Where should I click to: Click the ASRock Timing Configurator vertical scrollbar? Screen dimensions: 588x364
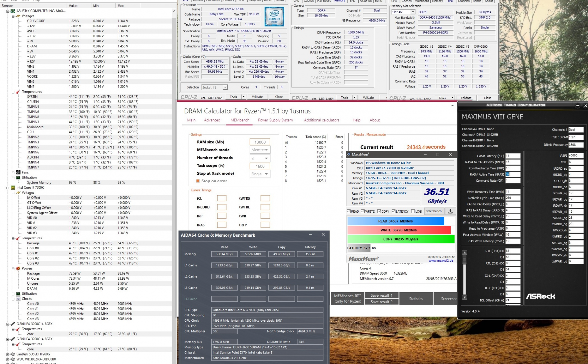pos(465,275)
